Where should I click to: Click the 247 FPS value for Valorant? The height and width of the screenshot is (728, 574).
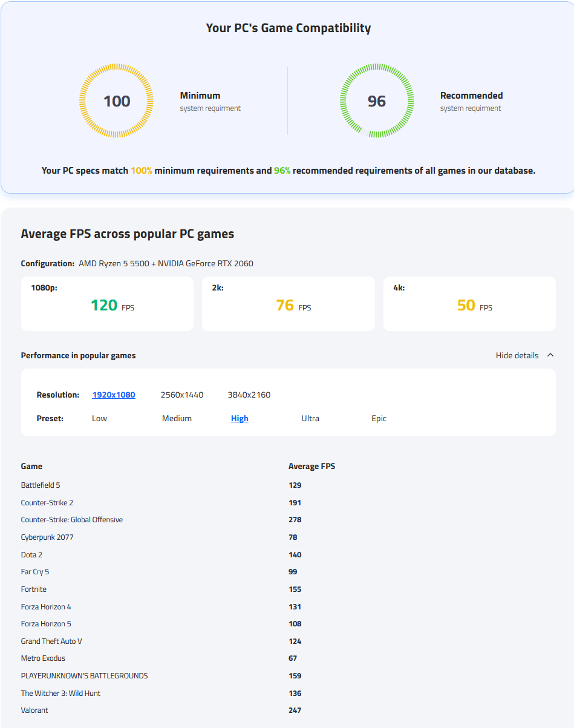point(295,710)
